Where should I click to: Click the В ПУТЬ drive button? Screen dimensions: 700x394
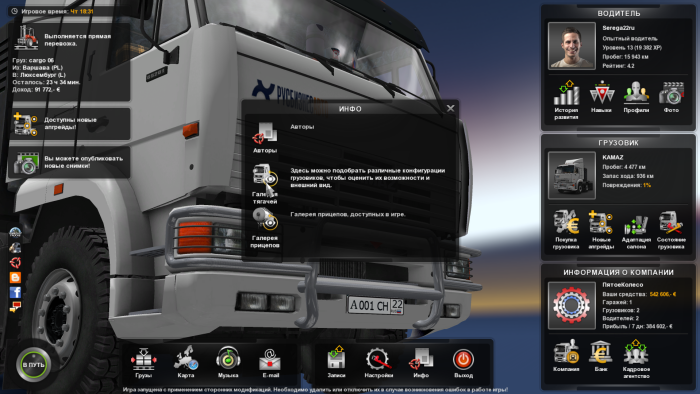(x=34, y=365)
